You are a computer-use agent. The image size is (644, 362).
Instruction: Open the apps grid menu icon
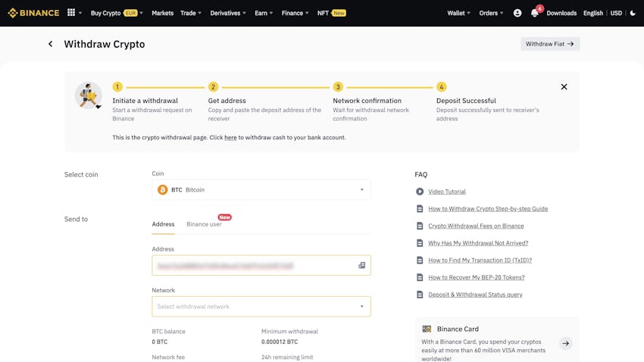pos(71,12)
